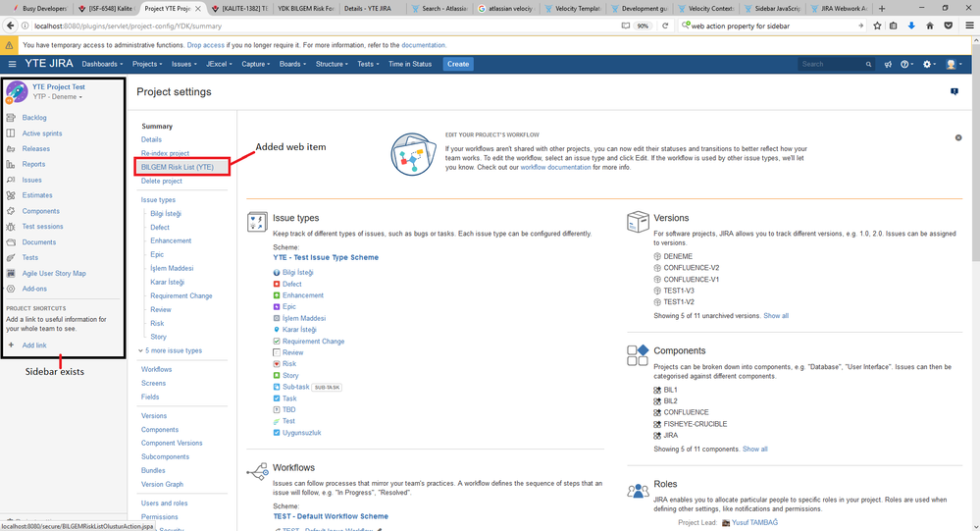Click Show all components link
Viewport: 980px width, 531px height.
754,450
